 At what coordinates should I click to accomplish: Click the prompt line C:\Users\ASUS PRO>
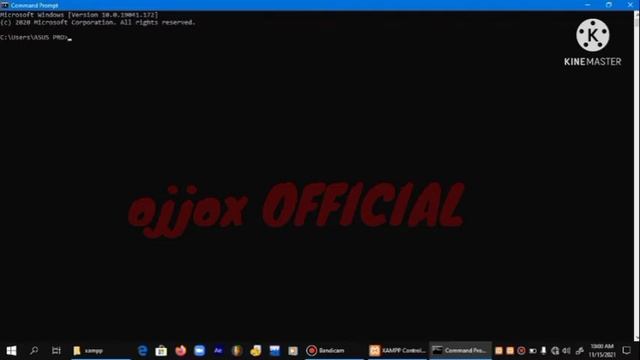click(x=35, y=37)
